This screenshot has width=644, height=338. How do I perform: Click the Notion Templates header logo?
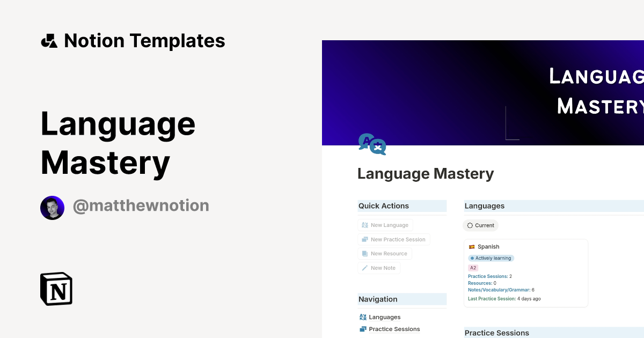(x=49, y=40)
